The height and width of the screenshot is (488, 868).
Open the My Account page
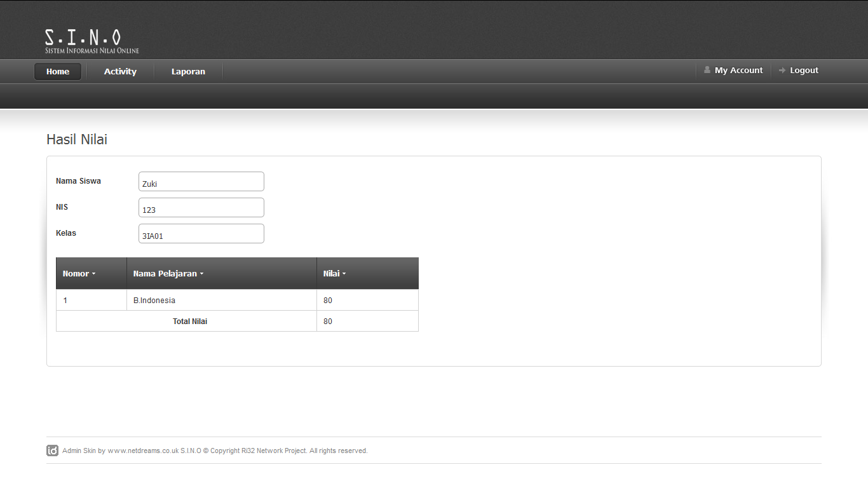coord(738,70)
